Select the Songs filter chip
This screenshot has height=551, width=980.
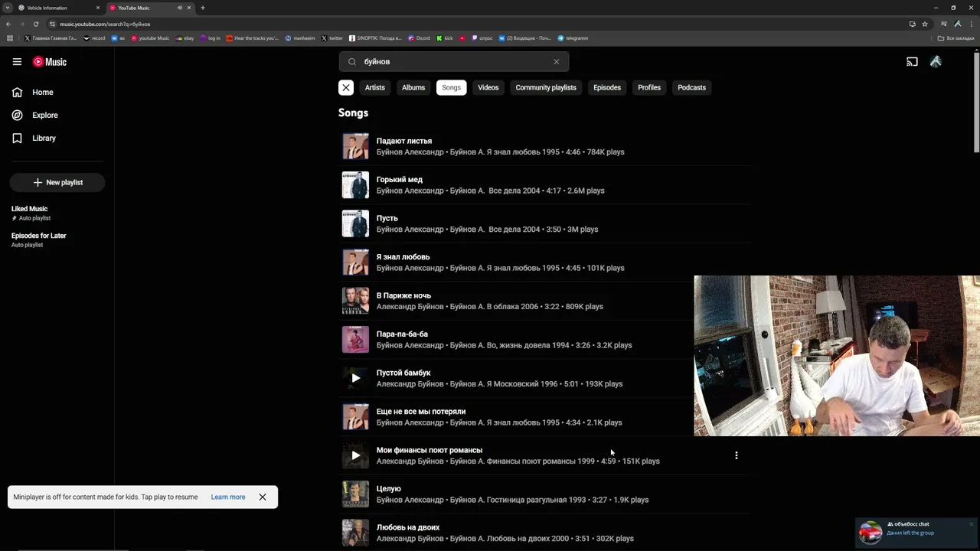click(451, 87)
